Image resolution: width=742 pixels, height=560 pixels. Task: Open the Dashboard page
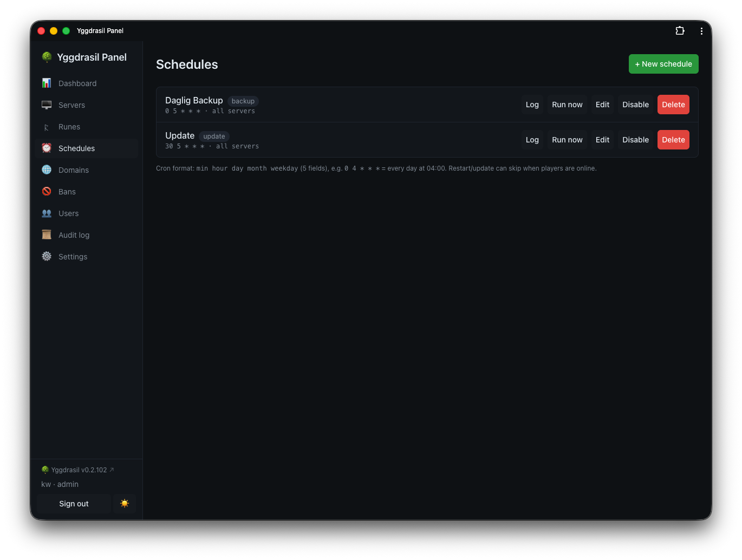[x=87, y=83]
